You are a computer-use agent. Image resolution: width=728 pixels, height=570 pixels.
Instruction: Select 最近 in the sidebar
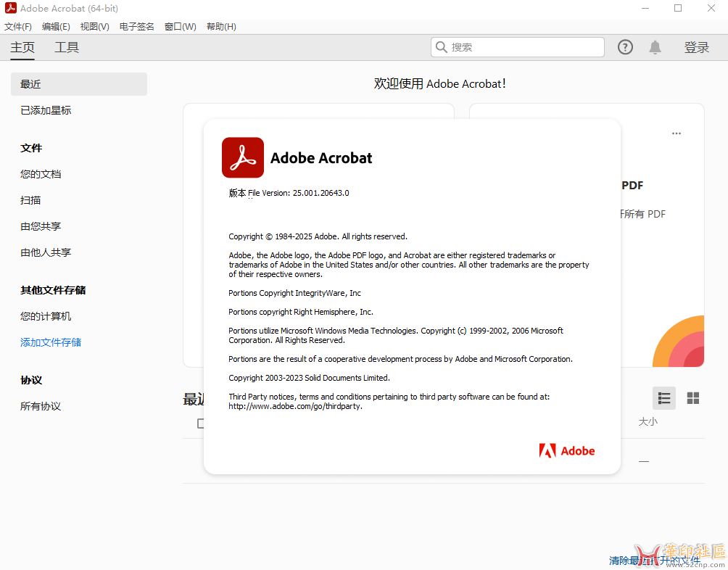pos(79,84)
